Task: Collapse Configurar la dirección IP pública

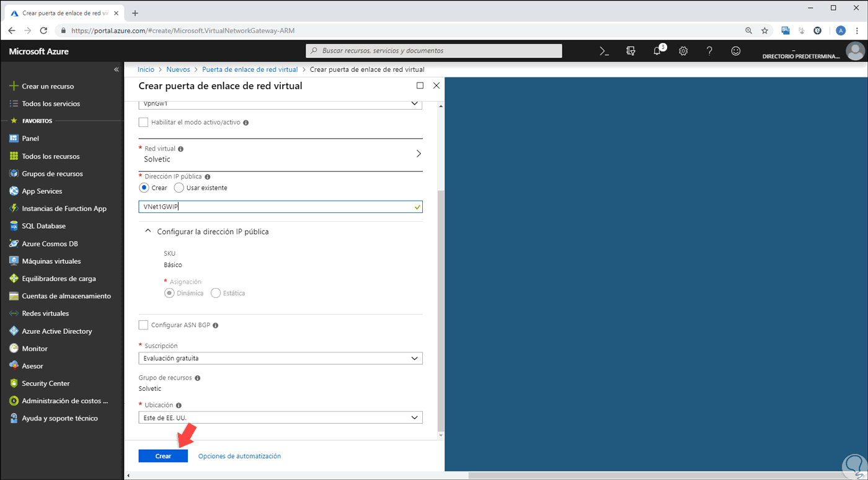Action: pyautogui.click(x=148, y=231)
